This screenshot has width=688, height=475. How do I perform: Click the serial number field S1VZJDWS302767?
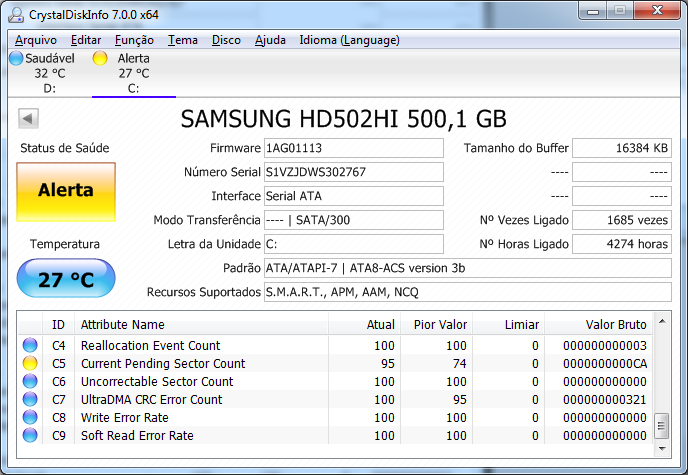tap(354, 172)
